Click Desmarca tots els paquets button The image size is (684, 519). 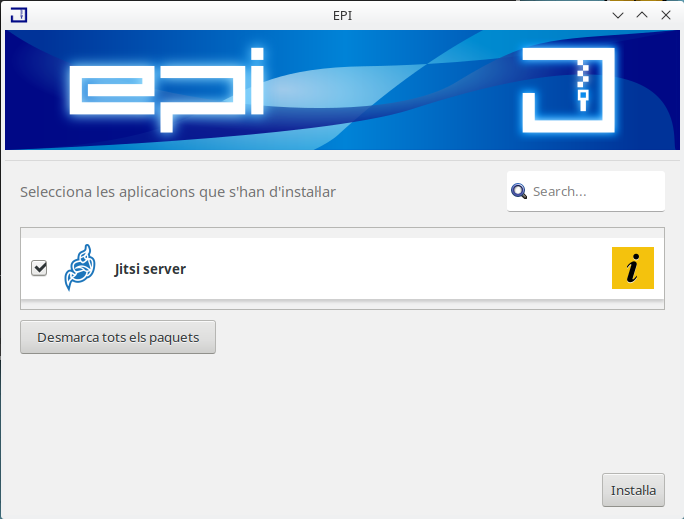coord(118,337)
